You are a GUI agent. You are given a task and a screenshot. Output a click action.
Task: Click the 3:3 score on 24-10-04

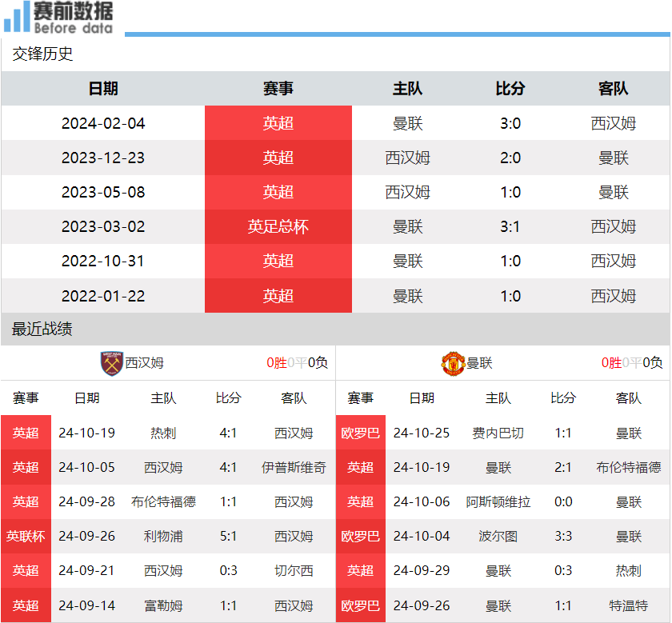coord(563,536)
